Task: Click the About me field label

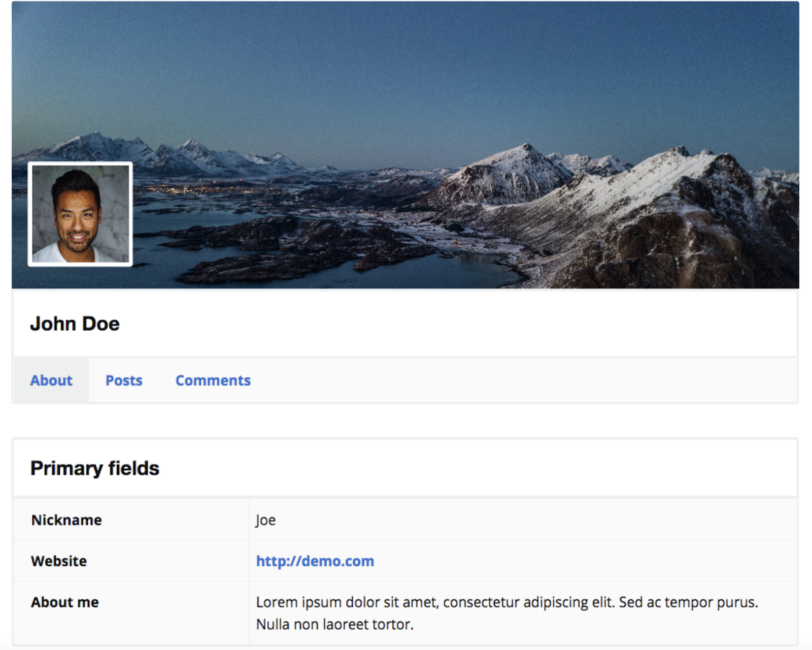Action: pos(65,602)
